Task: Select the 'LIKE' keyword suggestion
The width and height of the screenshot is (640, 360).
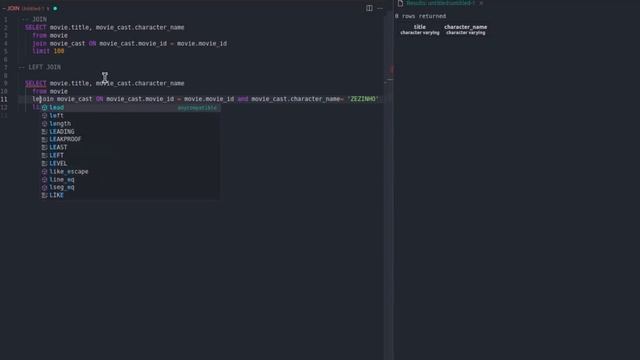Action: coord(130,196)
